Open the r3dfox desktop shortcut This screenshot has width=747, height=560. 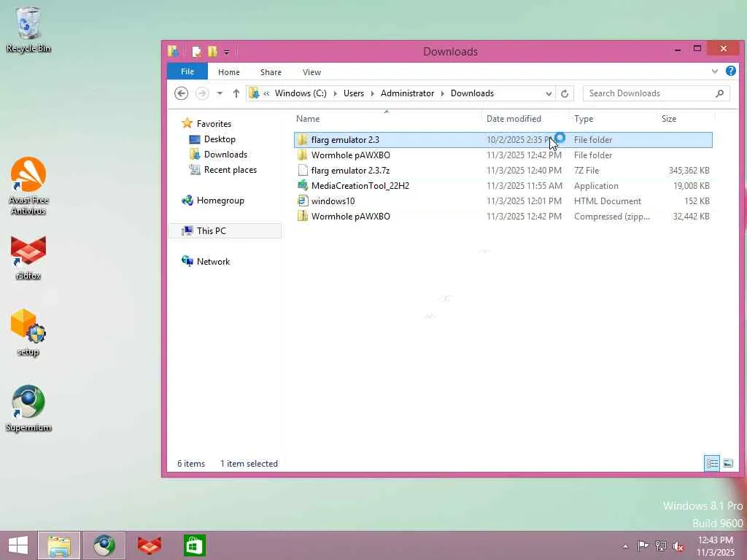coord(28,257)
